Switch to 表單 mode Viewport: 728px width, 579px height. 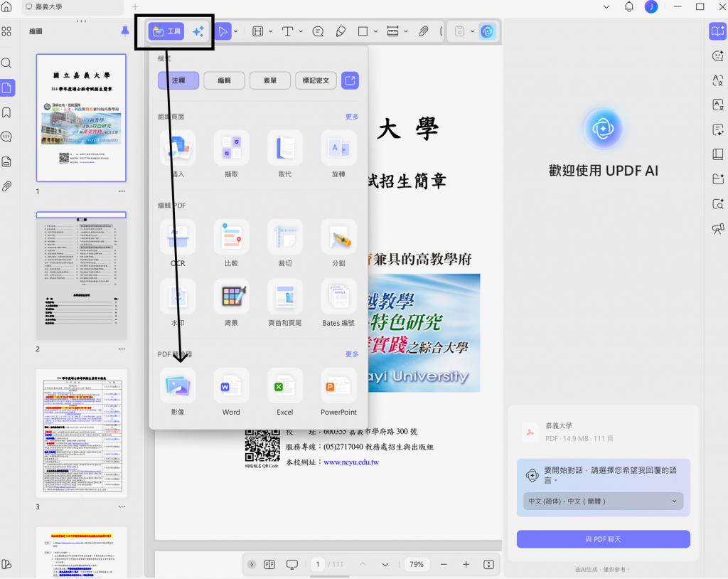pos(270,80)
